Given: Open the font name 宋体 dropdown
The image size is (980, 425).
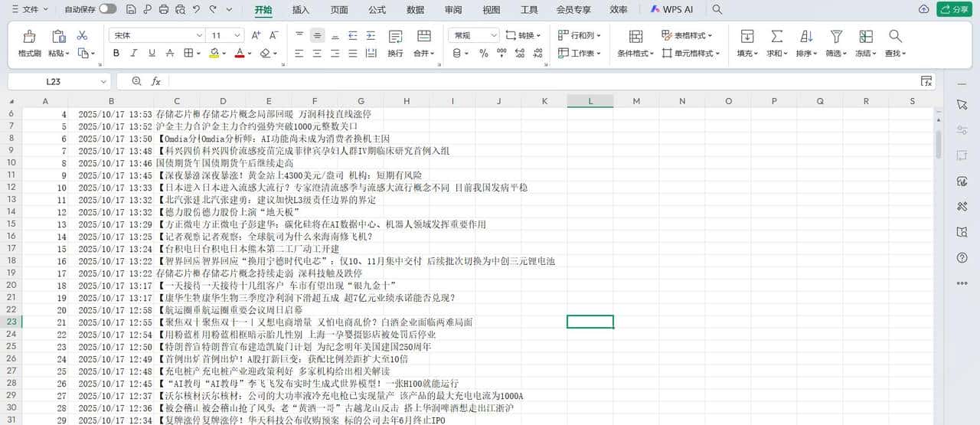Looking at the screenshot, I should coord(199,35).
